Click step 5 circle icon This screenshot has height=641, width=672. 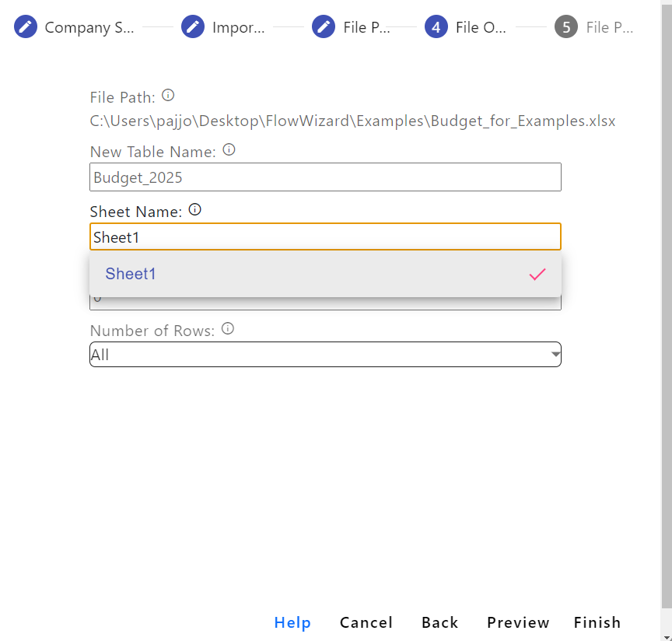tap(566, 27)
